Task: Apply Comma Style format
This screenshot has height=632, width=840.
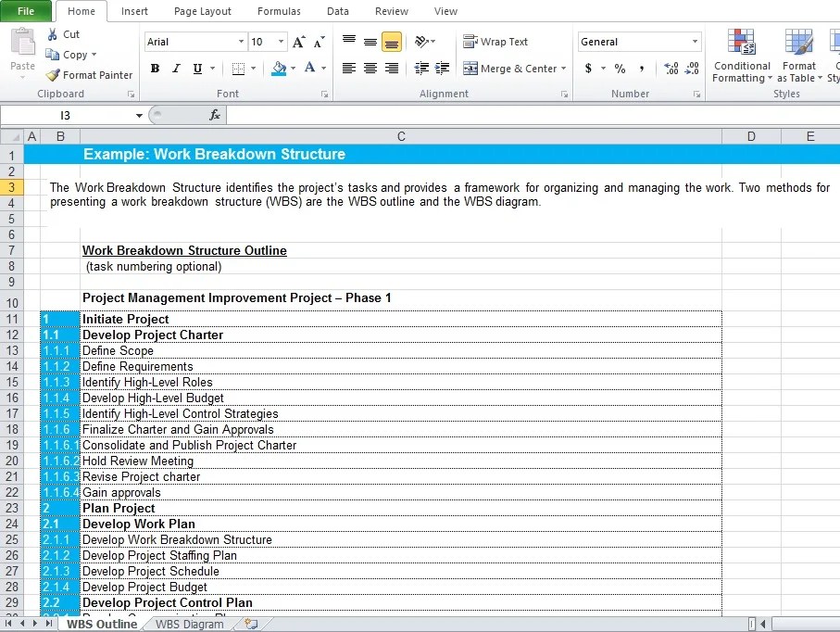Action: pos(641,68)
